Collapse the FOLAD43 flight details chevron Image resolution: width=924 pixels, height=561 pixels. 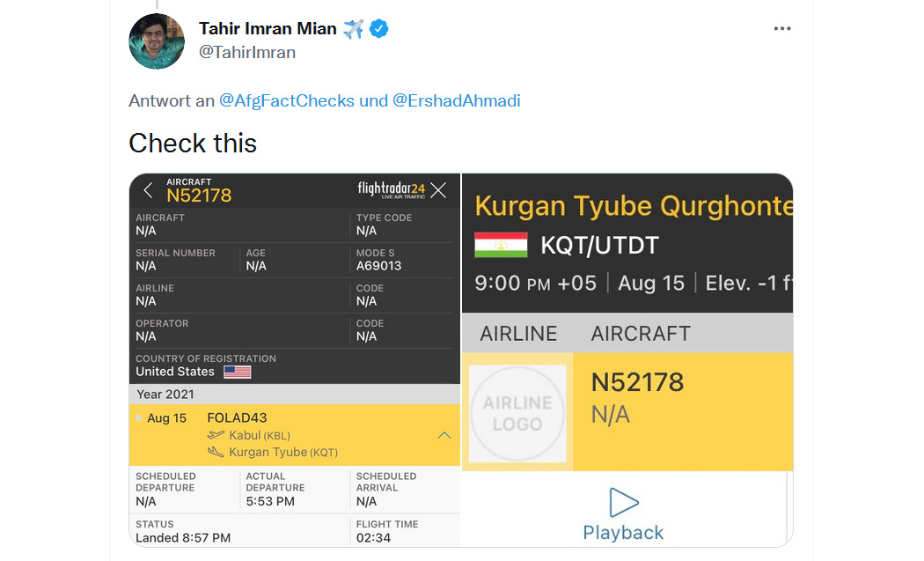[x=444, y=435]
